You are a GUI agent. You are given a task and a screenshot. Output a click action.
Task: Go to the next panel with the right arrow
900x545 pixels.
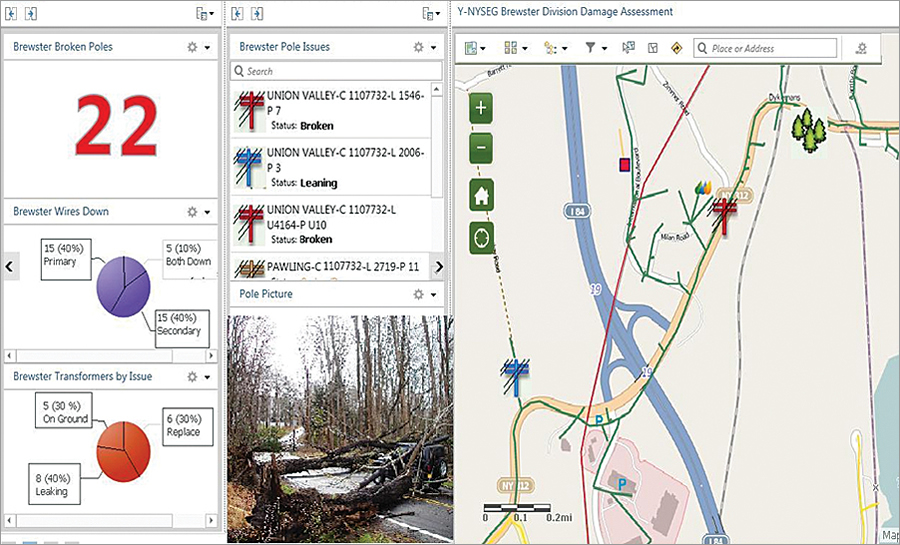pyautogui.click(x=439, y=266)
